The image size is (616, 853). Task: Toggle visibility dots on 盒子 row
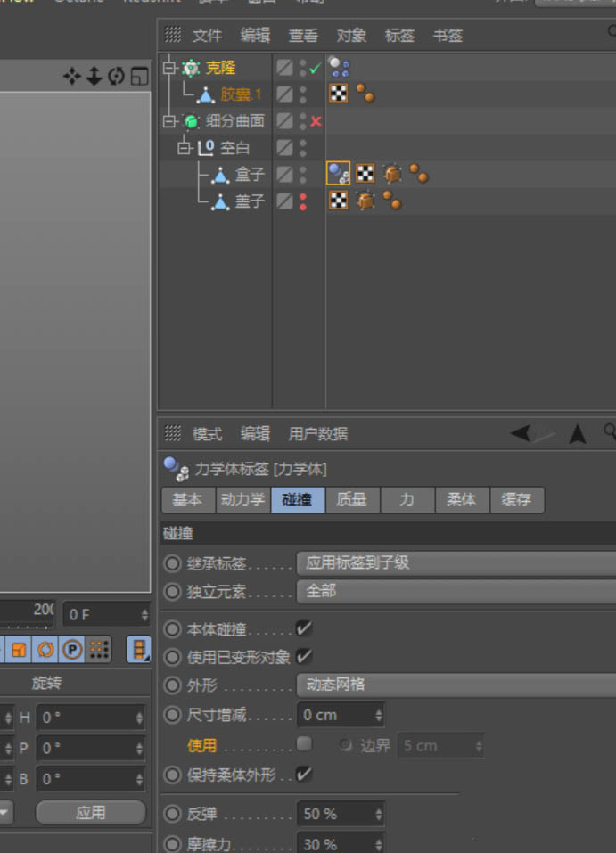coord(303,175)
